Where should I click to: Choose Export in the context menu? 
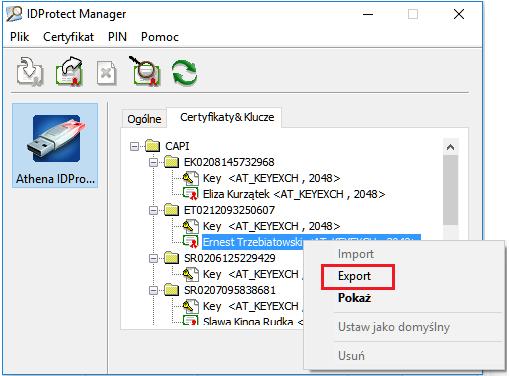coord(354,276)
